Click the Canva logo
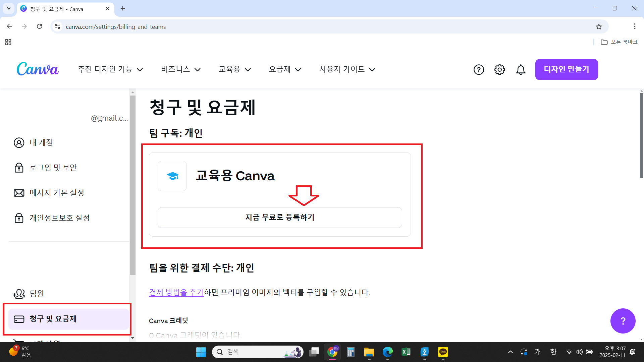Screen dimensions: 644x362 [37, 69]
